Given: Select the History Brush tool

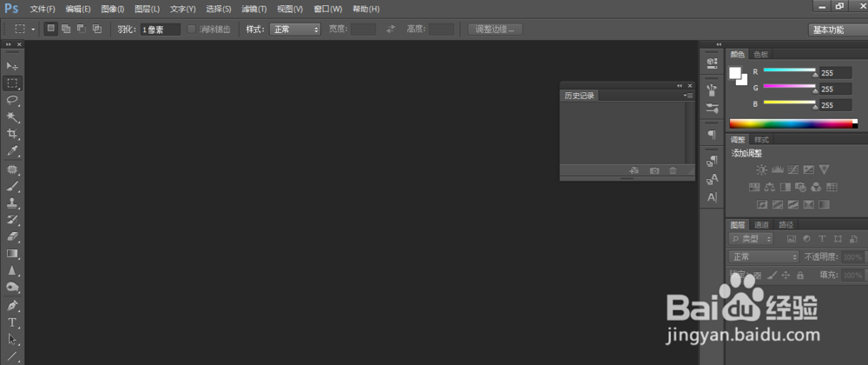Looking at the screenshot, I should pyautogui.click(x=12, y=220).
